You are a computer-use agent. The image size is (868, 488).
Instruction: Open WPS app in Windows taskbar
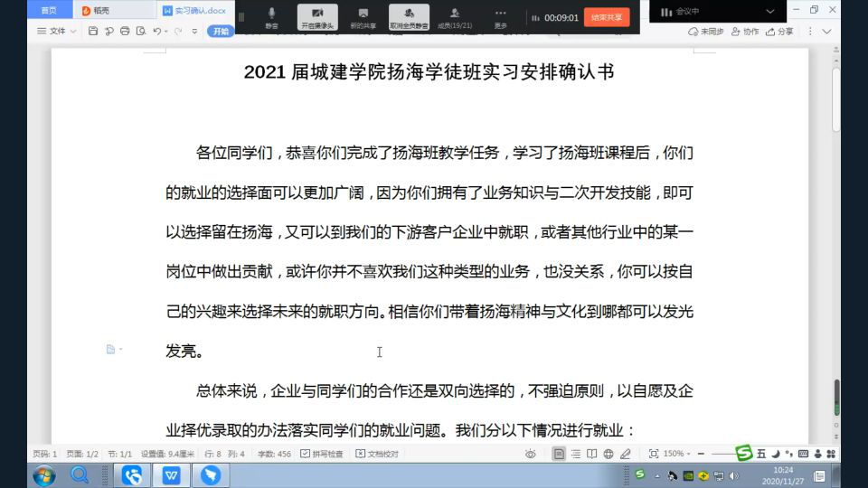[171, 474]
